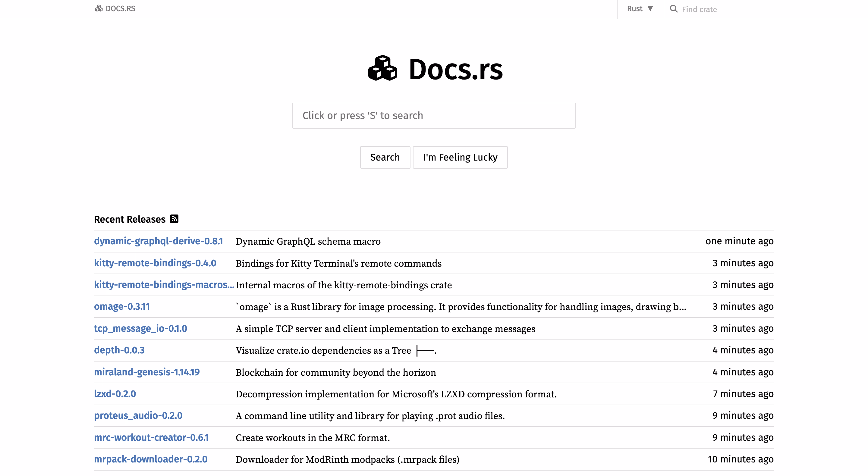This screenshot has width=868, height=476.
Task: Click 'Bindings for Kitty Terminal's remote commands' text
Action: click(x=339, y=263)
